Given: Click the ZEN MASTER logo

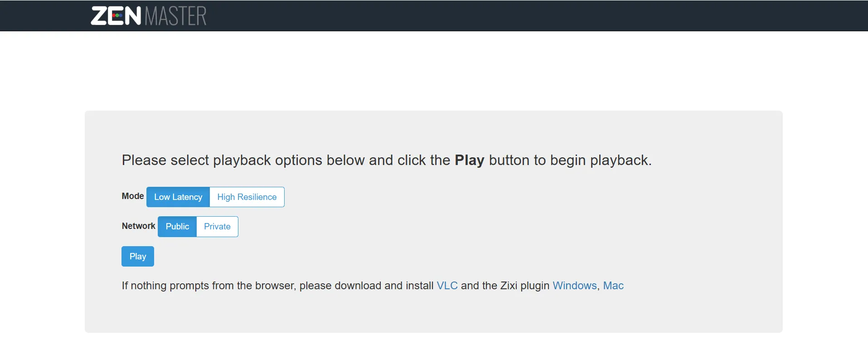Looking at the screenshot, I should coord(149,16).
